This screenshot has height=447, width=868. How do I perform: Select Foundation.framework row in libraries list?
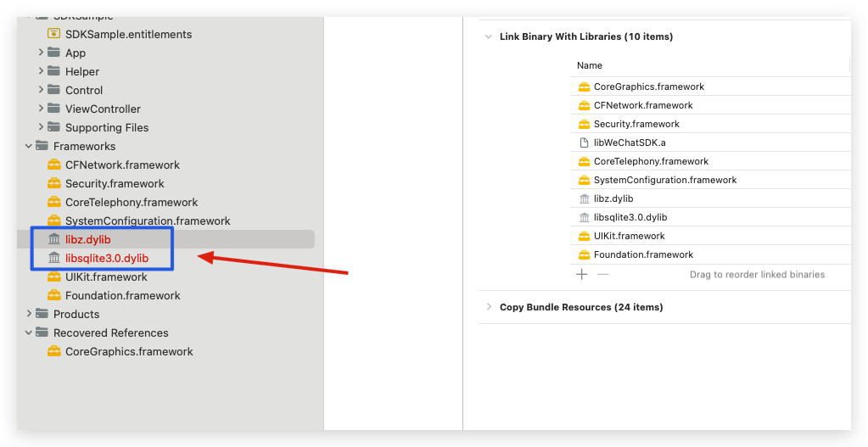pyautogui.click(x=711, y=254)
